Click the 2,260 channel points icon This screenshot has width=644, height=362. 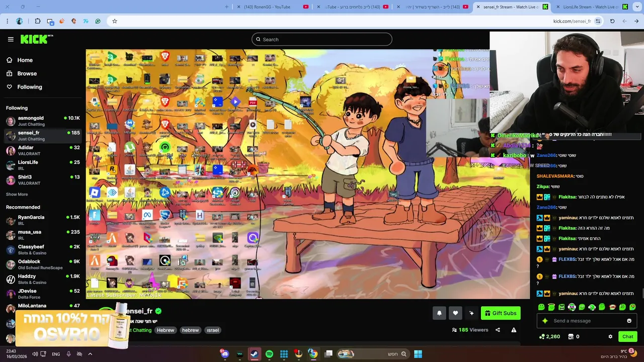point(542,336)
